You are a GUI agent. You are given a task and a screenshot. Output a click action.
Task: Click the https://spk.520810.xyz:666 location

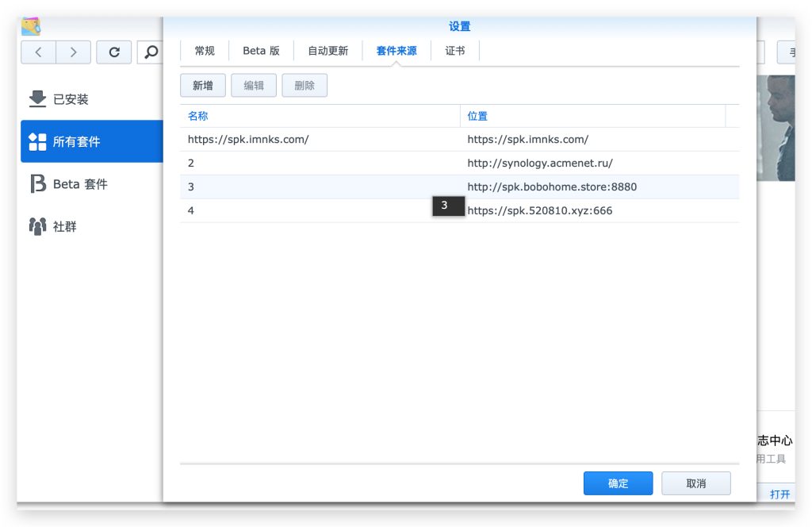click(x=539, y=210)
